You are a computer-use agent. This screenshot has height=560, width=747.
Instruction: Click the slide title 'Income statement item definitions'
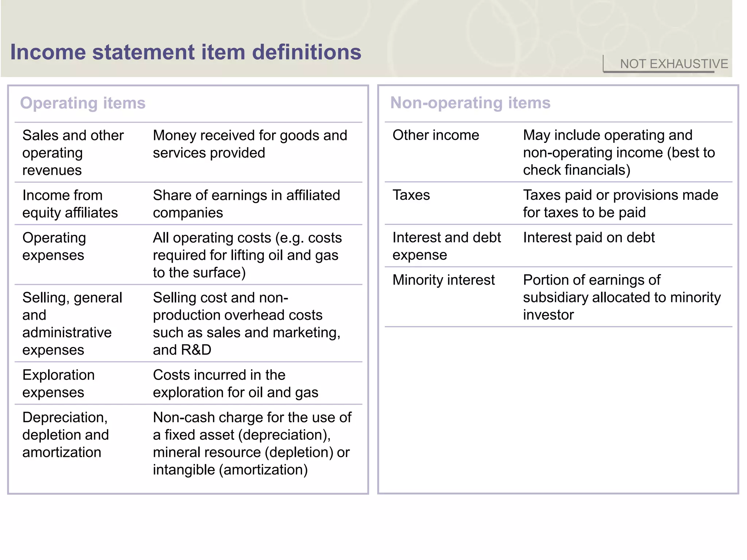[x=186, y=52]
